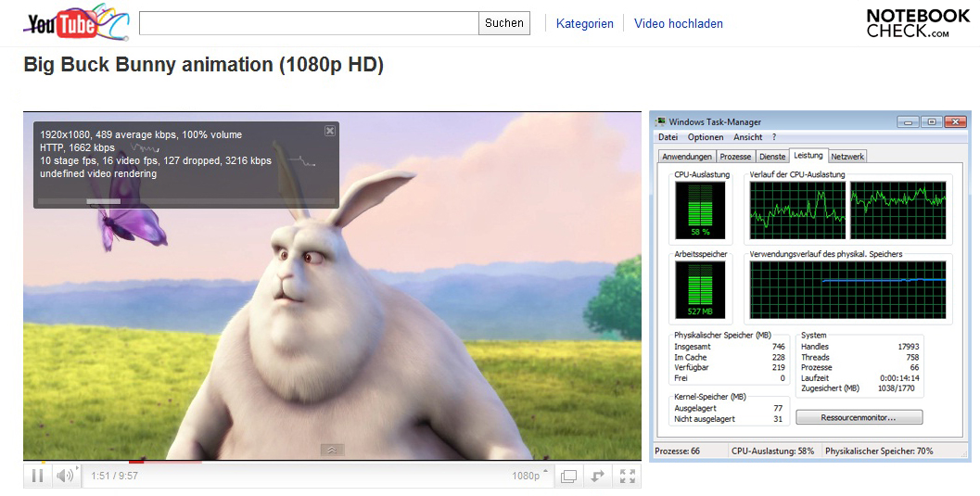Mute the video volume speaker icon

click(x=65, y=476)
